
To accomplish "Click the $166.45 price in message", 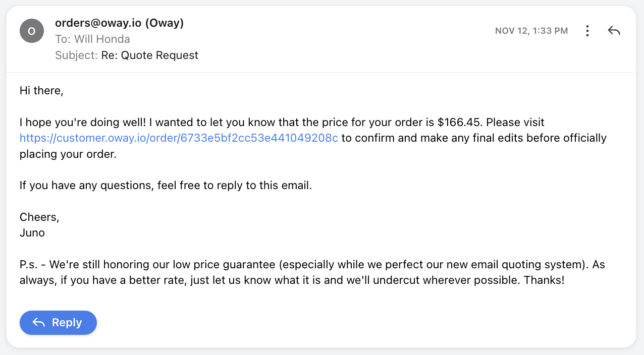I will click(459, 123).
